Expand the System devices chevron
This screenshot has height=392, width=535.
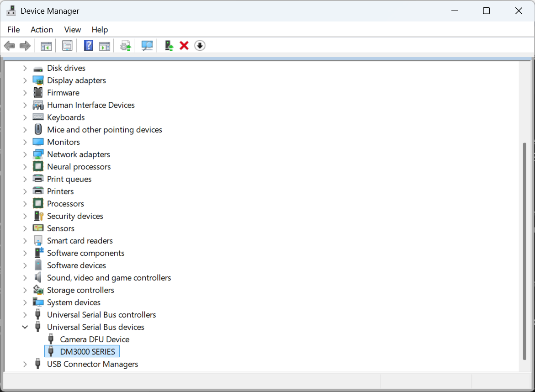click(25, 302)
